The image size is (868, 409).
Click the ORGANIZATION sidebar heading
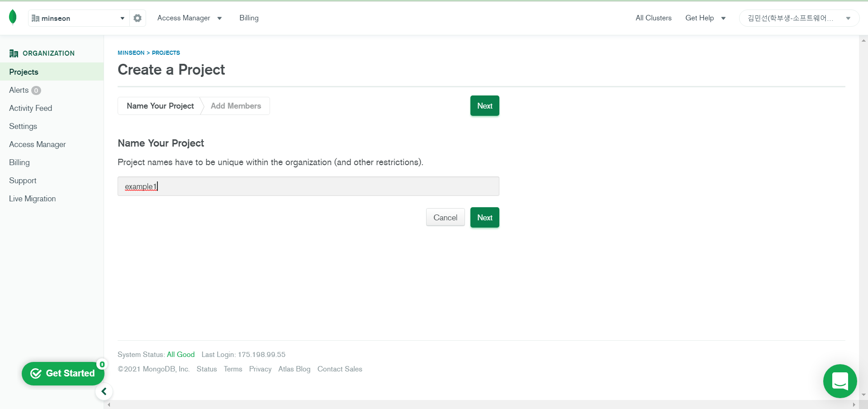[x=48, y=53]
